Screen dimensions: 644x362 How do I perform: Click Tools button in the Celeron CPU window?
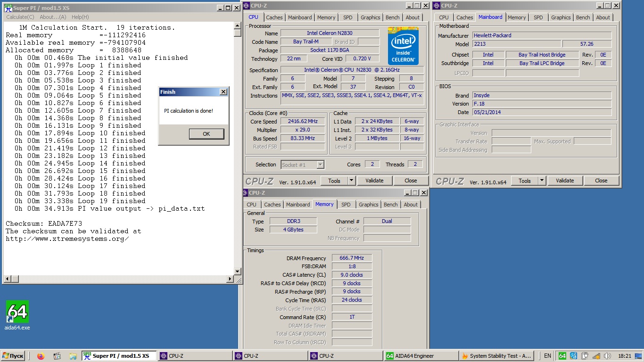click(334, 181)
